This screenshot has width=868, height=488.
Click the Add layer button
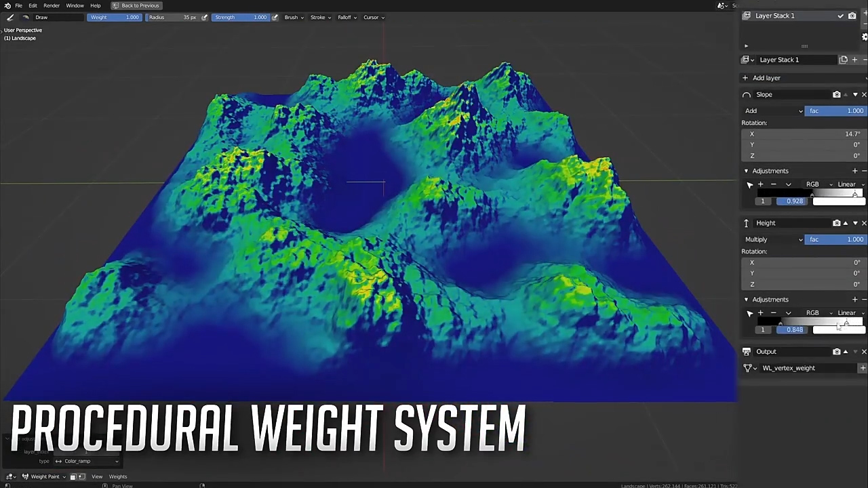click(803, 78)
